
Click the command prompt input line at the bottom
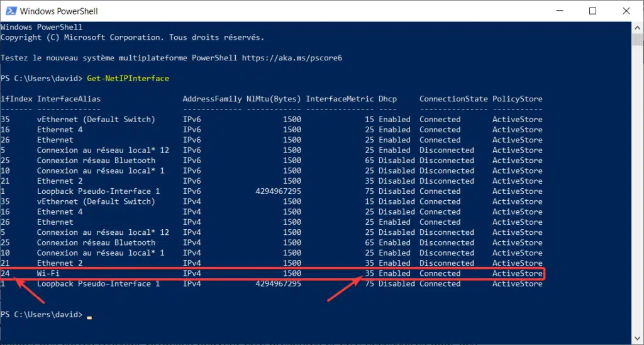coord(46,315)
